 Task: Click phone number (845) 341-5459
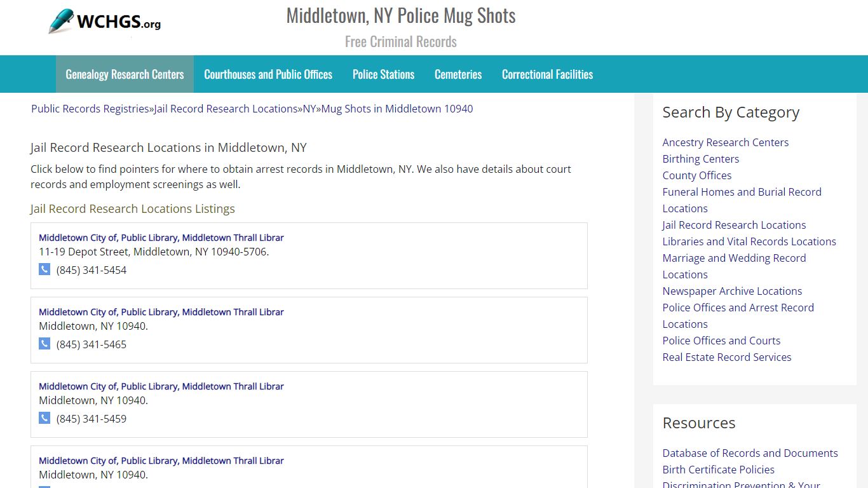coord(92,419)
